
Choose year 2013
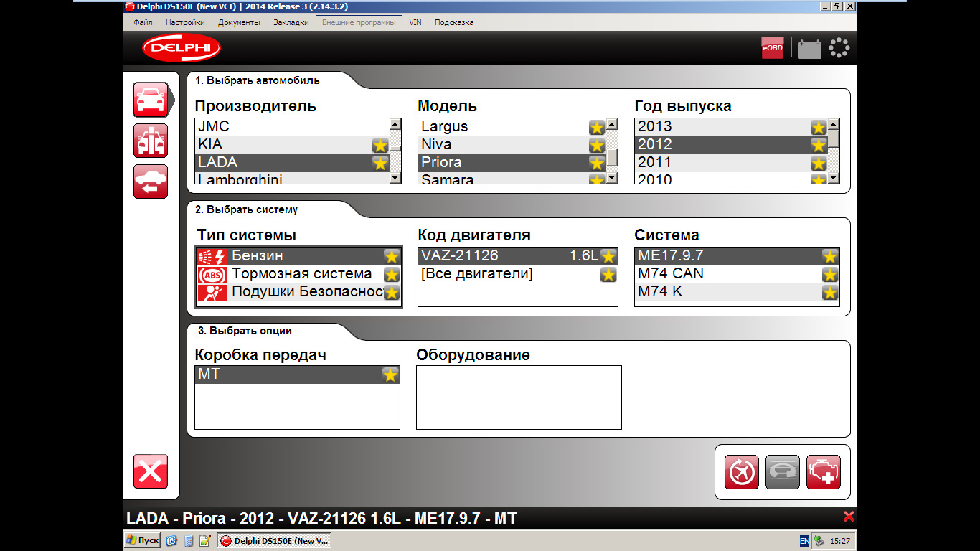pyautogui.click(x=731, y=127)
